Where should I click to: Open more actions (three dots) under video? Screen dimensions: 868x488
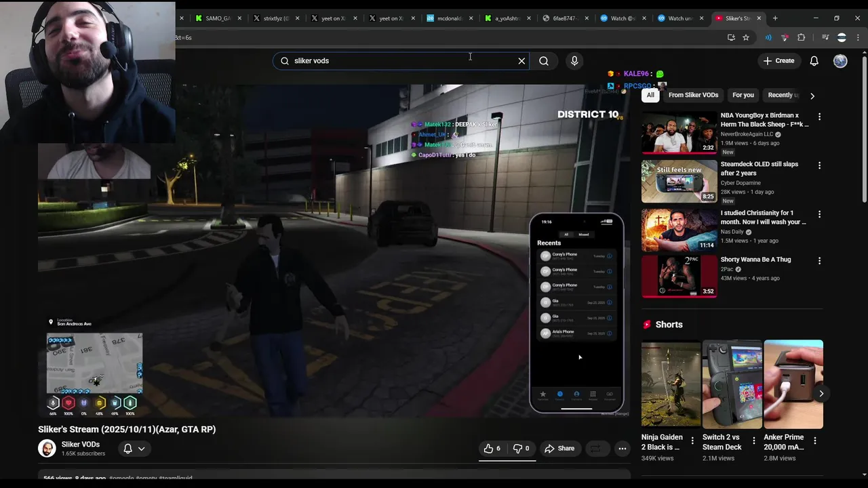tap(622, 448)
